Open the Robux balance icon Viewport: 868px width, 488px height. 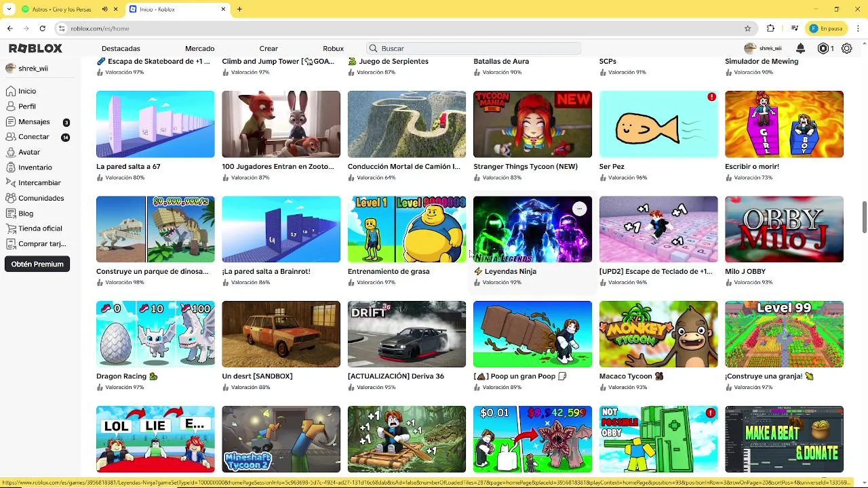(x=823, y=48)
